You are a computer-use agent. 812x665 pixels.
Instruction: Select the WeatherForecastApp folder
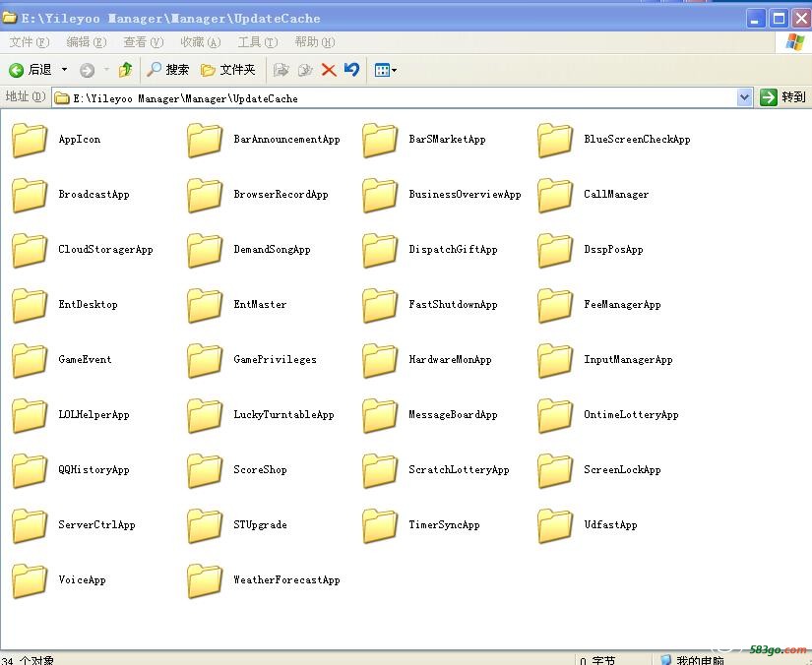click(x=264, y=580)
